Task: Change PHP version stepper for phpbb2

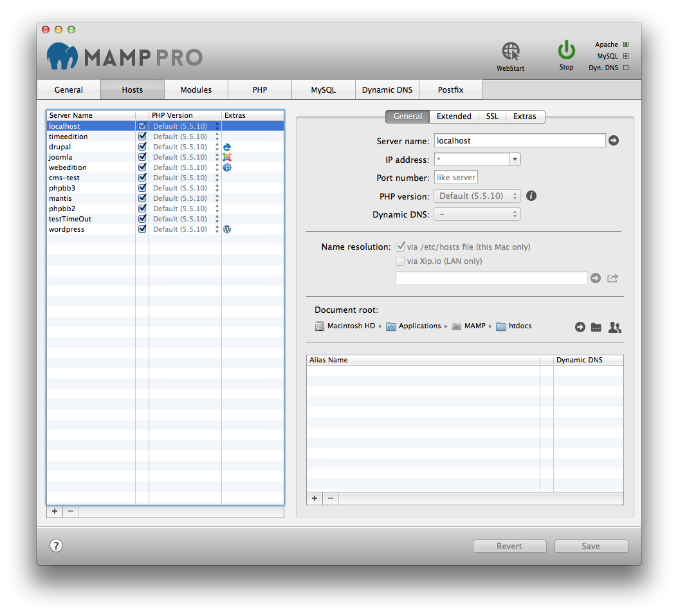Action: (x=217, y=209)
